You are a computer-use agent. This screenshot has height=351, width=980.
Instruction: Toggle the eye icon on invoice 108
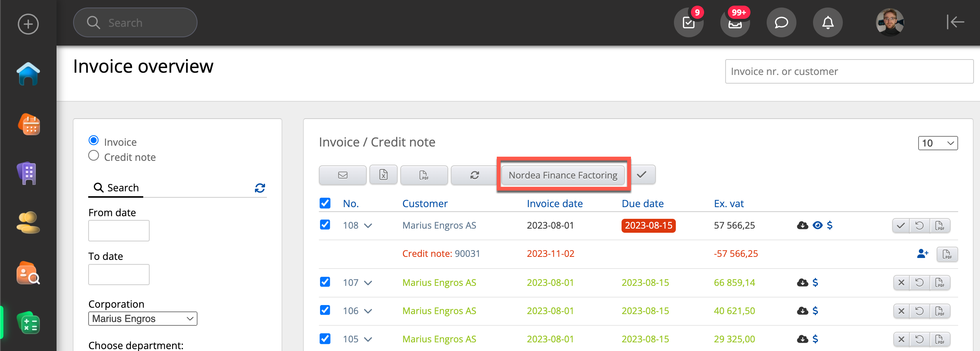click(x=817, y=225)
